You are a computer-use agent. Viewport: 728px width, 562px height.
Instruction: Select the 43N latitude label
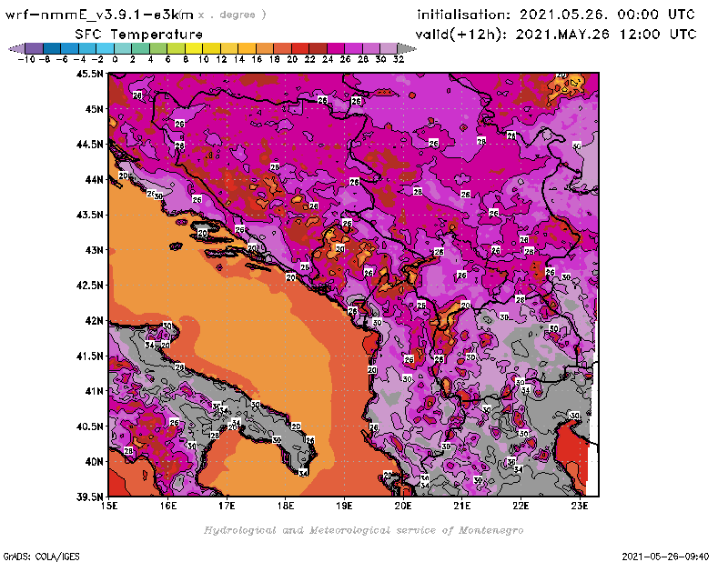94,250
